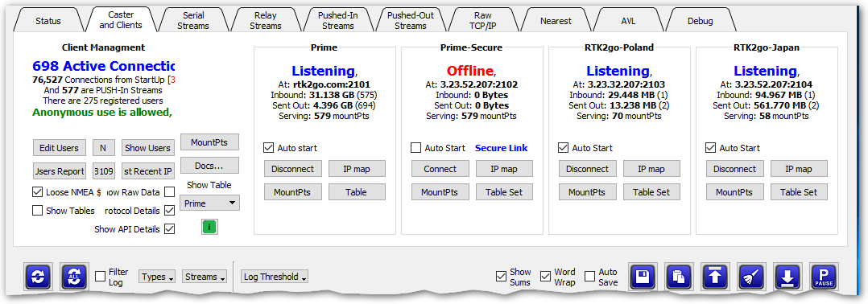Click Connect under Prime-Secure
This screenshot has height=304, width=868.
(440, 169)
